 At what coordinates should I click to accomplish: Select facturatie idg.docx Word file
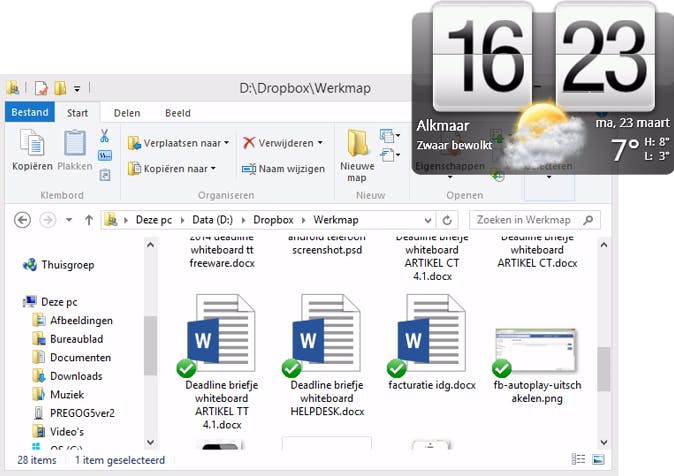click(432, 342)
